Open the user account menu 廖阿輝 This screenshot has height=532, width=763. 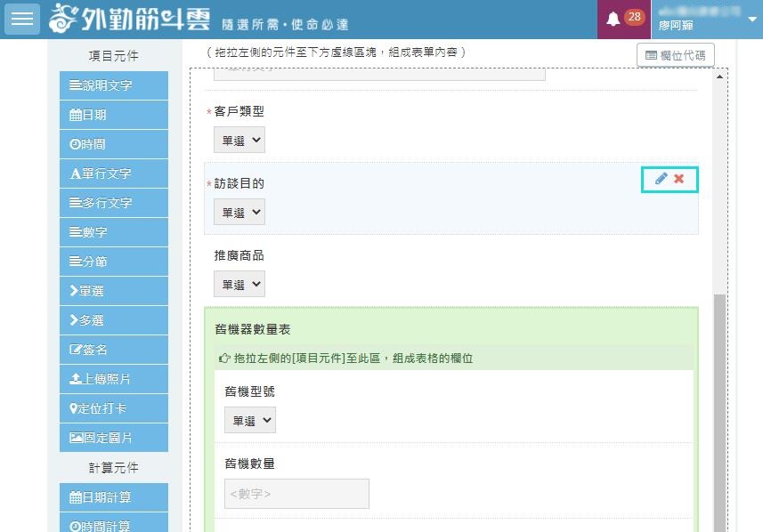coord(708,20)
